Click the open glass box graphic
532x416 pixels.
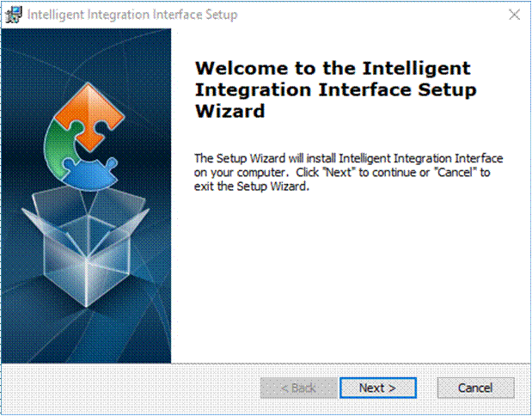point(86,246)
